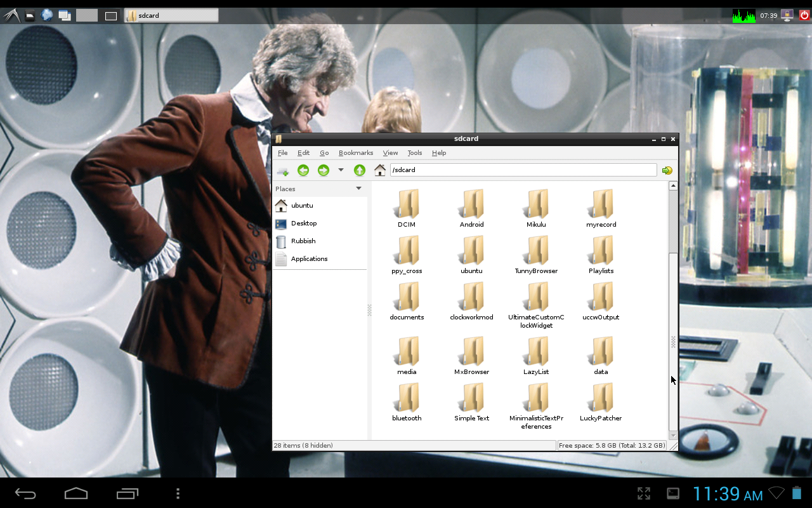Open the Tools menu
Viewport: 812px width, 508px height.
coord(415,152)
